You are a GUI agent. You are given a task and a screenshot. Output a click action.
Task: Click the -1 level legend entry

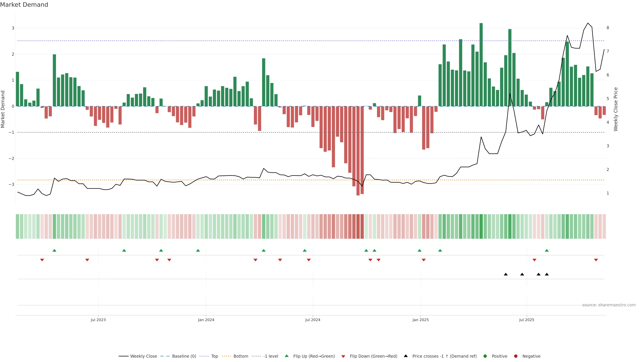click(x=271, y=356)
